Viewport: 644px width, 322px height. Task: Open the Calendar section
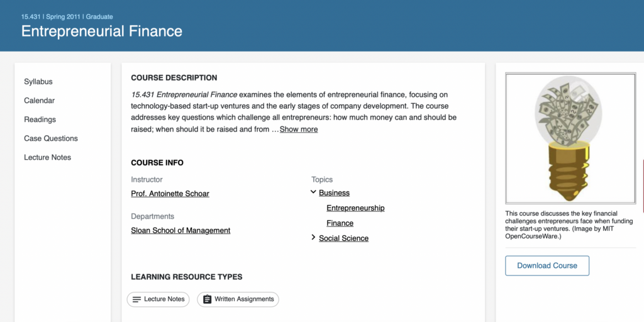[x=40, y=101]
